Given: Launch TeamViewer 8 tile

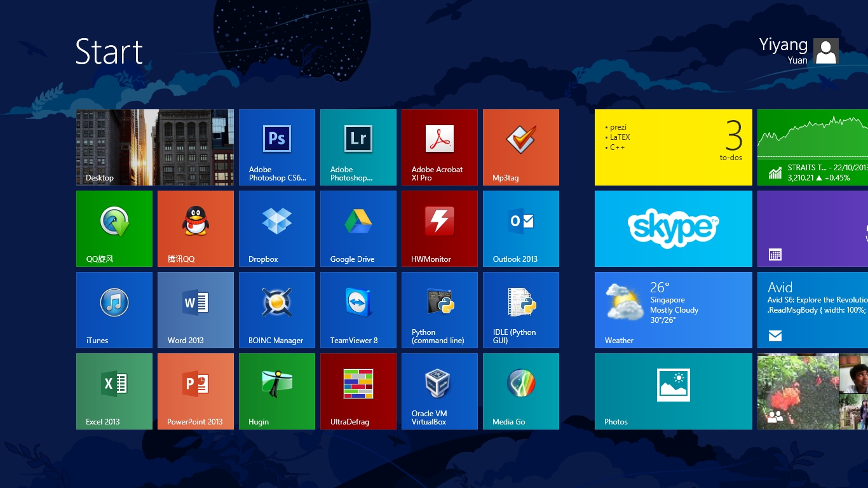Looking at the screenshot, I should (358, 310).
